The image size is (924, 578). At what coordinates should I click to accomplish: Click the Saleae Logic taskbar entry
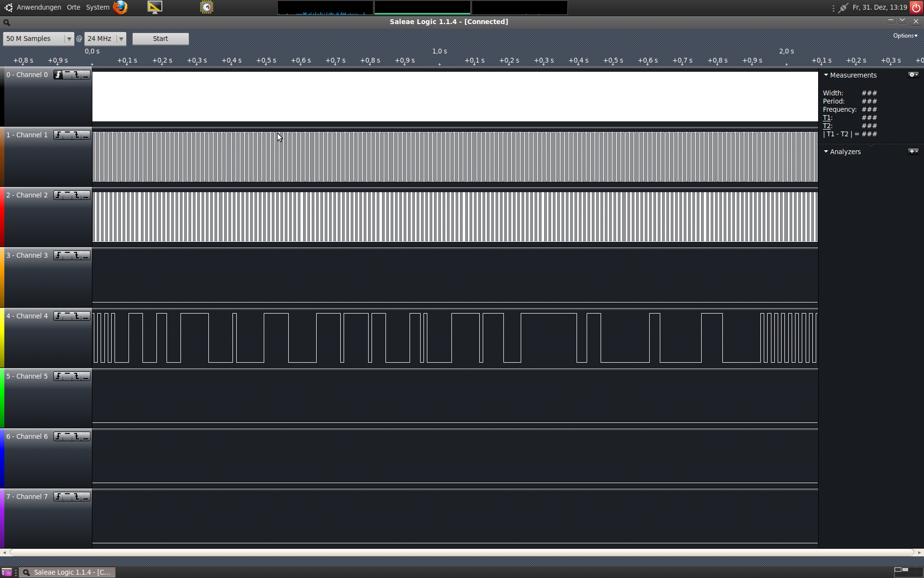click(67, 572)
